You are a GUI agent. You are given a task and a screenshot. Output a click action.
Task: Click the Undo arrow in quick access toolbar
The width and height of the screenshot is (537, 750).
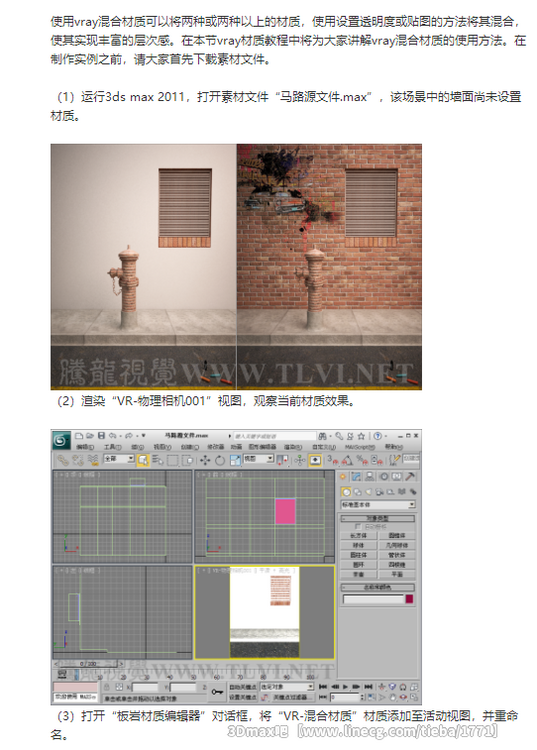[x=113, y=436]
